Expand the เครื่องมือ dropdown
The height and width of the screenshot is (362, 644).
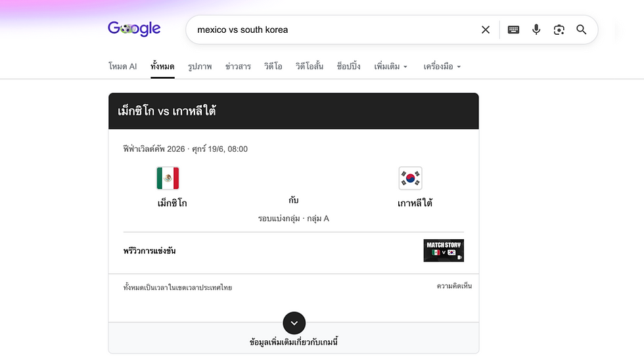(x=442, y=66)
